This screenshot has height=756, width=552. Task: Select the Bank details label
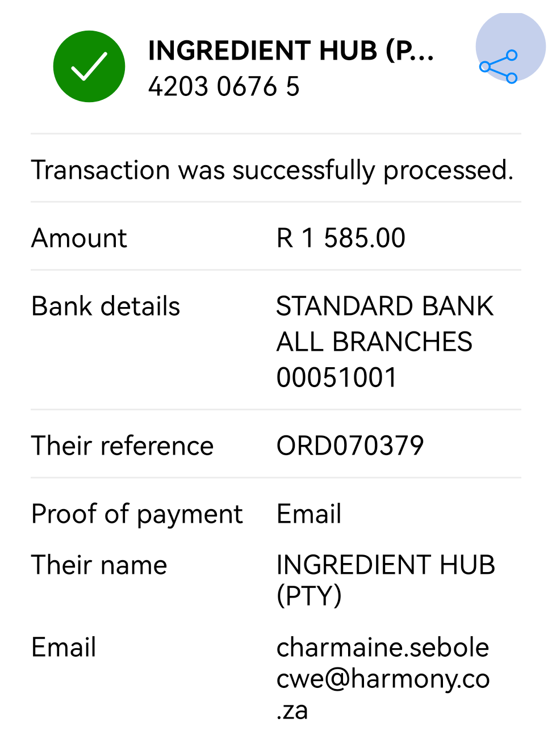(106, 306)
